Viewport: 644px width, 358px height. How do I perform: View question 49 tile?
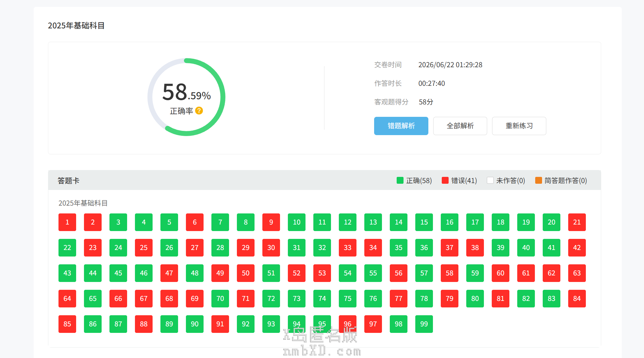(x=220, y=273)
